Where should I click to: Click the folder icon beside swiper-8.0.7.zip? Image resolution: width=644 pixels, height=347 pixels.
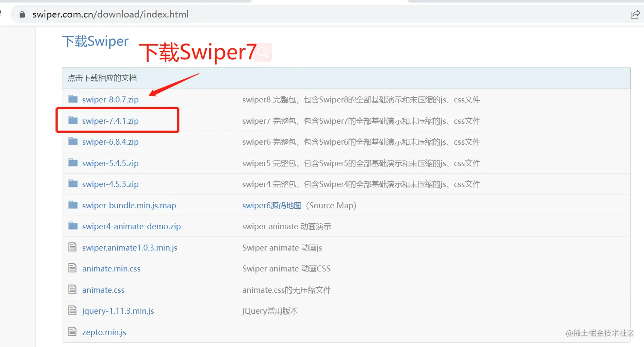click(73, 99)
